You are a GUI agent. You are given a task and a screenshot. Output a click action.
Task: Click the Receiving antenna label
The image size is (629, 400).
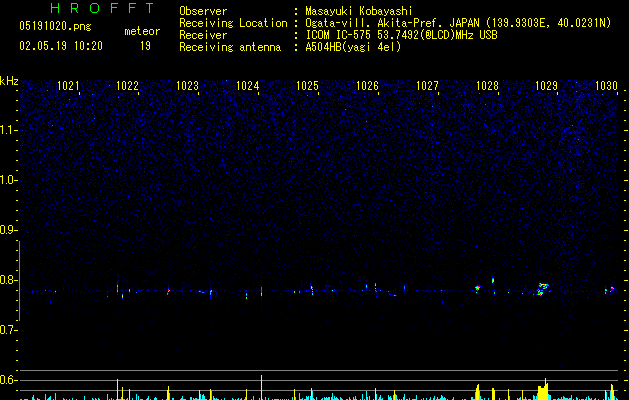point(230,47)
